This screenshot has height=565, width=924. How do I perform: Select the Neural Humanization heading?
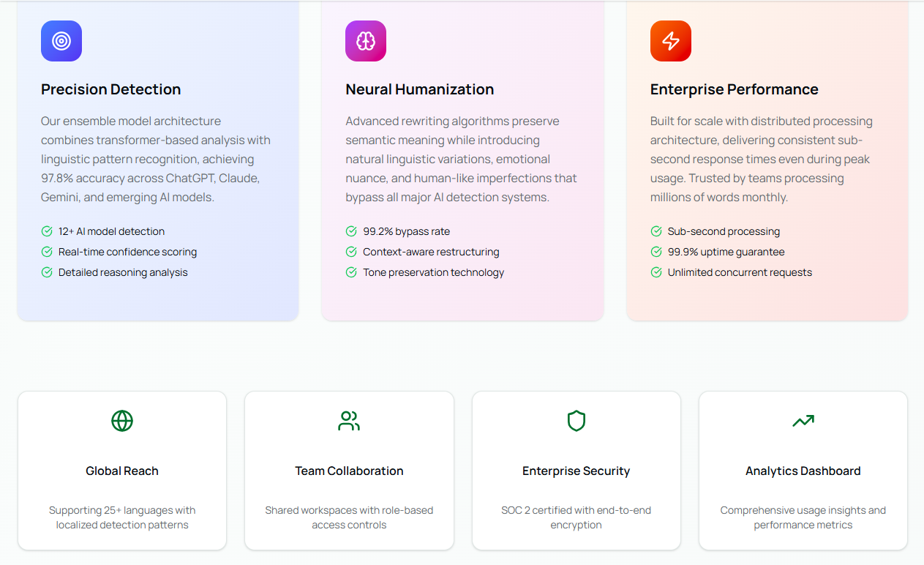(x=420, y=89)
